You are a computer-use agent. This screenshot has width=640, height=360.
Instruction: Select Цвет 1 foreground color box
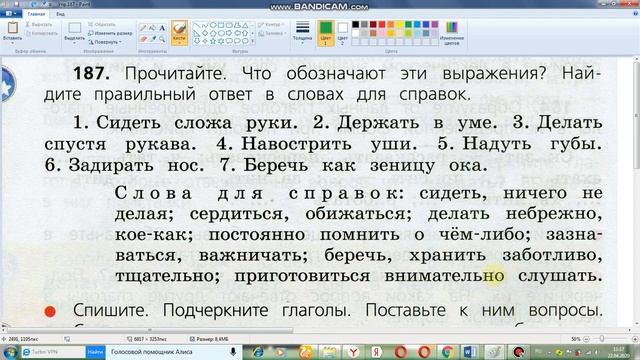point(325,33)
